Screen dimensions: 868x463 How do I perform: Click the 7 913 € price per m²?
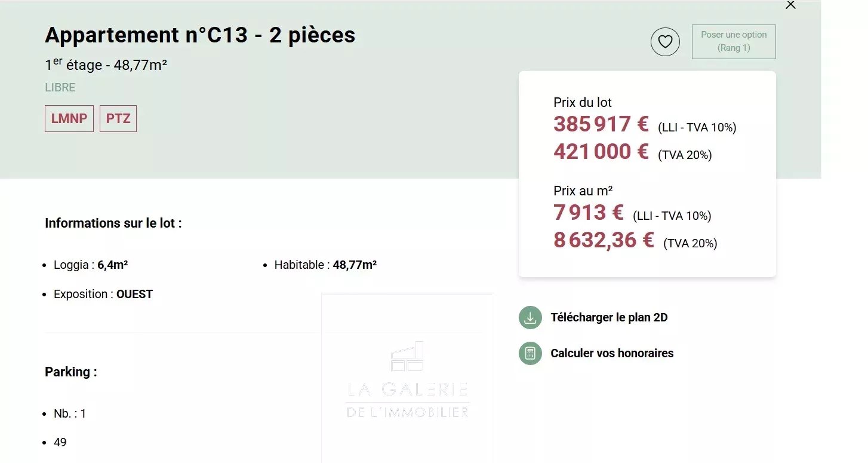589,213
